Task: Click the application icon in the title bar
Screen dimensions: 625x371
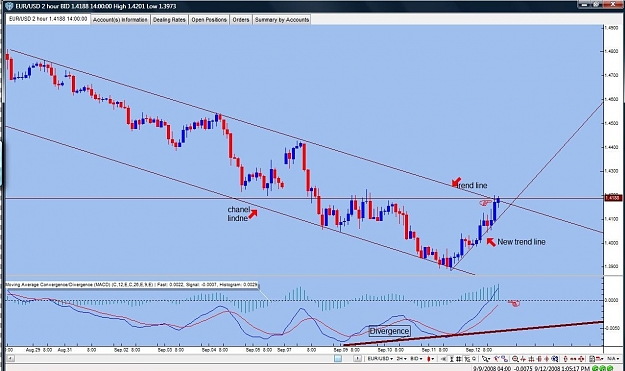Action: click(x=9, y=6)
